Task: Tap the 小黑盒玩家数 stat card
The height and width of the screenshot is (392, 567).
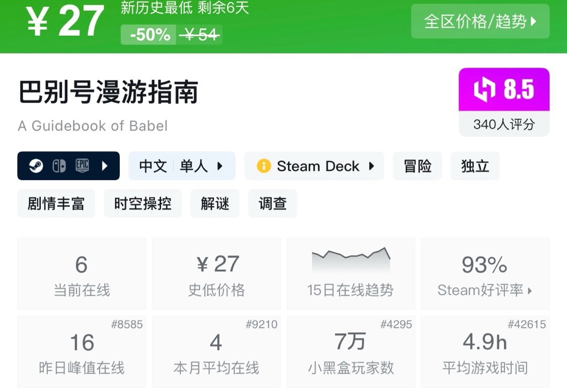Action: pos(351,352)
